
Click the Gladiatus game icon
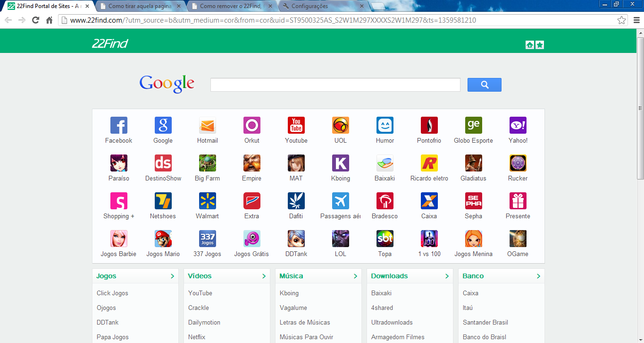pos(474,163)
